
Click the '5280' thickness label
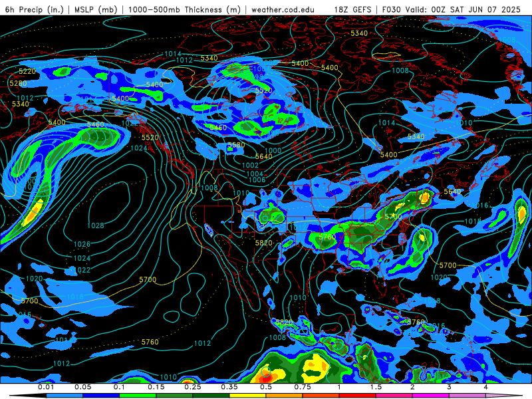[x=19, y=84]
